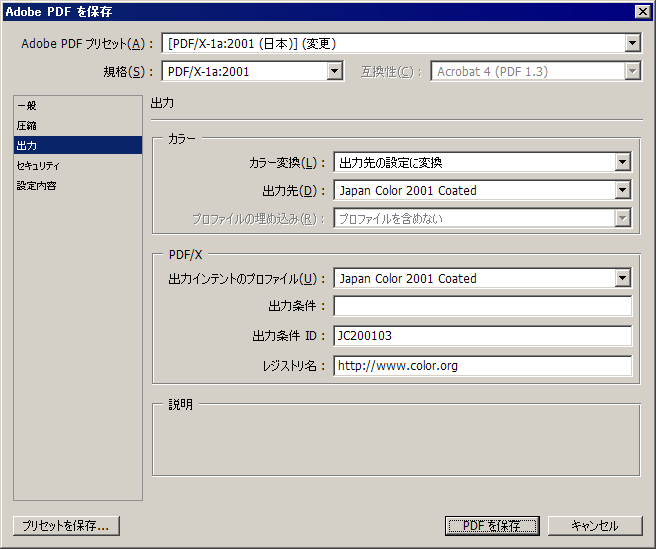The image size is (656, 549).
Task: Click the 出力条件 ID field with JC200103
Action: click(482, 336)
